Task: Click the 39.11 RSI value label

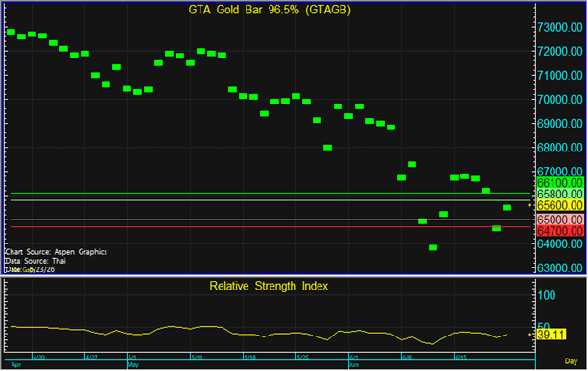Action: pos(552,335)
